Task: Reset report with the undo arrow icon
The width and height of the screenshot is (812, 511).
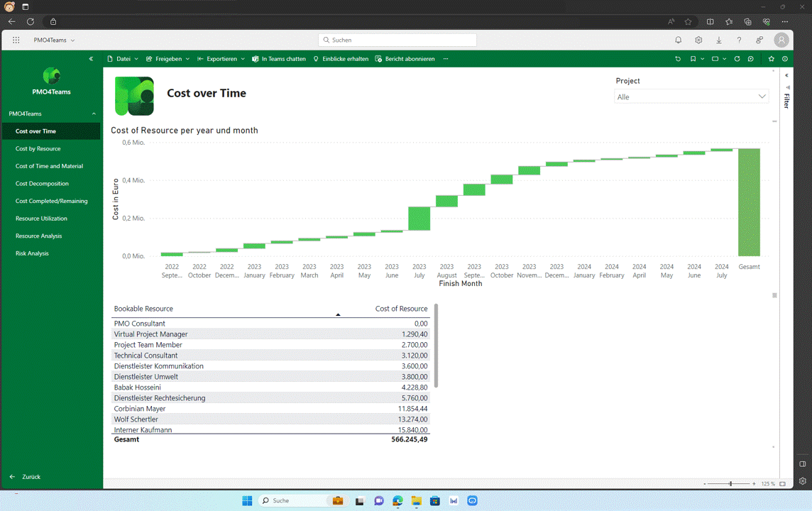Action: (678, 59)
